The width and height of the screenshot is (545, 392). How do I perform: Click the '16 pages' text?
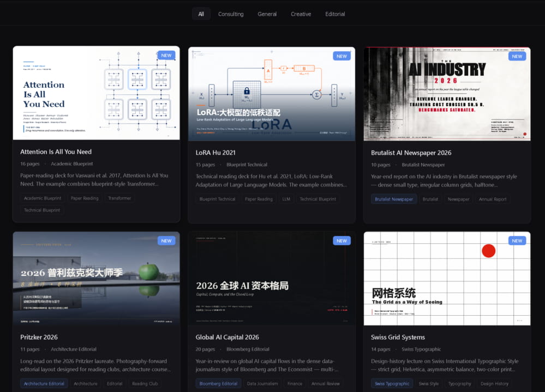point(30,164)
